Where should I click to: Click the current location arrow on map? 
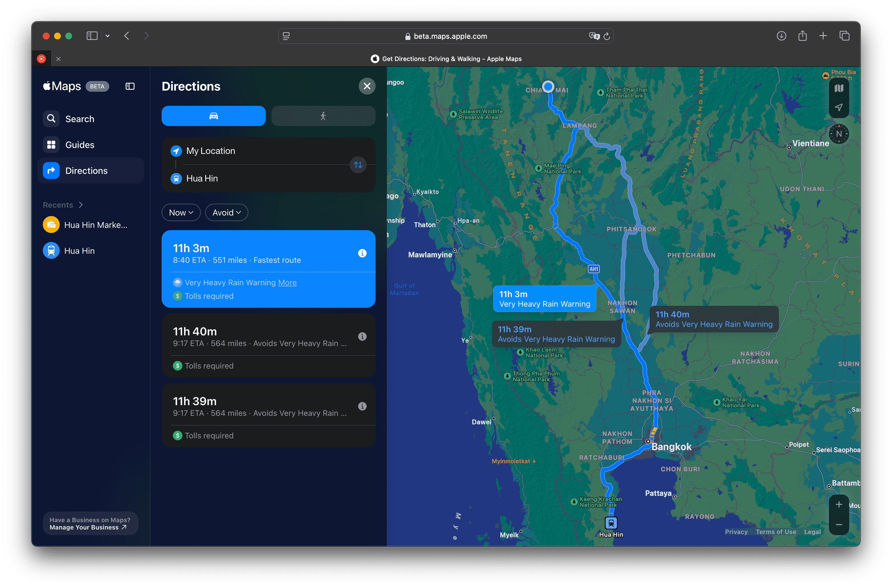coord(839,107)
